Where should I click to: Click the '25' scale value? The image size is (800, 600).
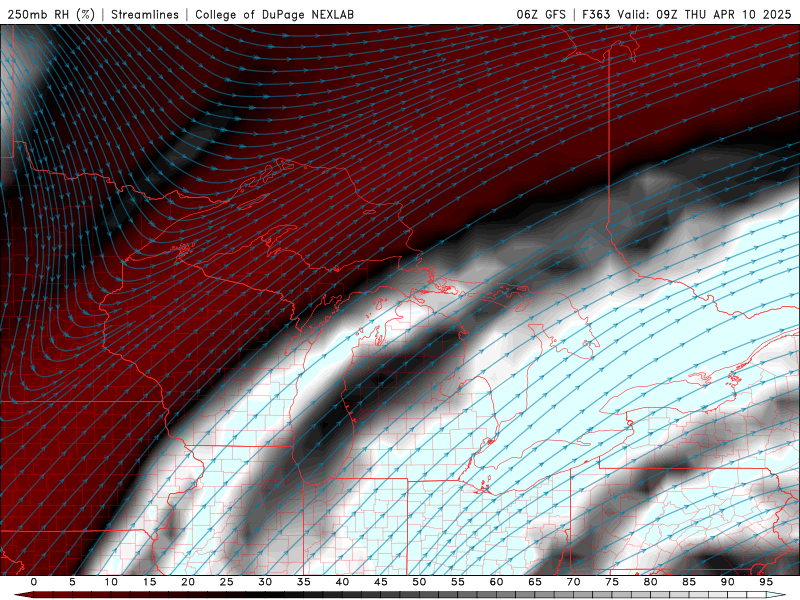point(227,582)
